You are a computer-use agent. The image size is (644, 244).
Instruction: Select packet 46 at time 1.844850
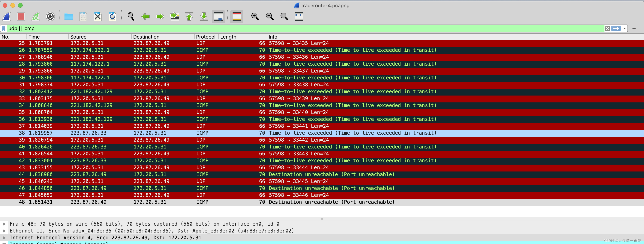[x=322, y=189]
